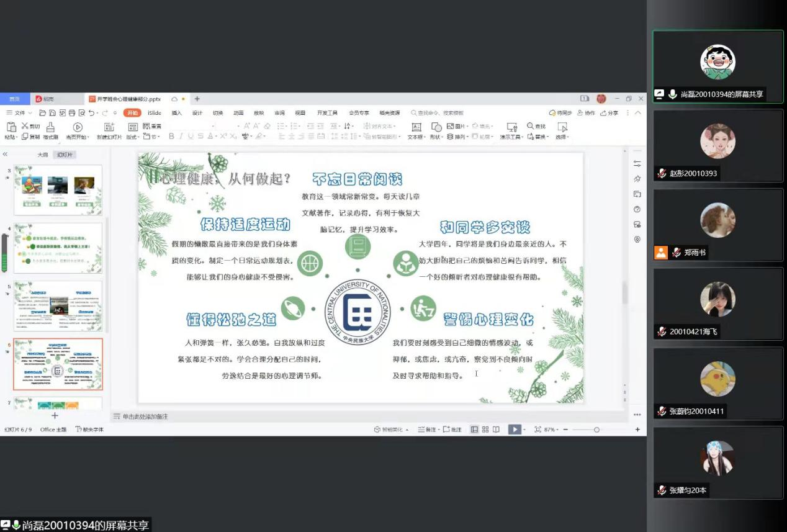787x532 pixels.
Task: Toggle 备注 notes pane in status bar
Action: point(427,430)
